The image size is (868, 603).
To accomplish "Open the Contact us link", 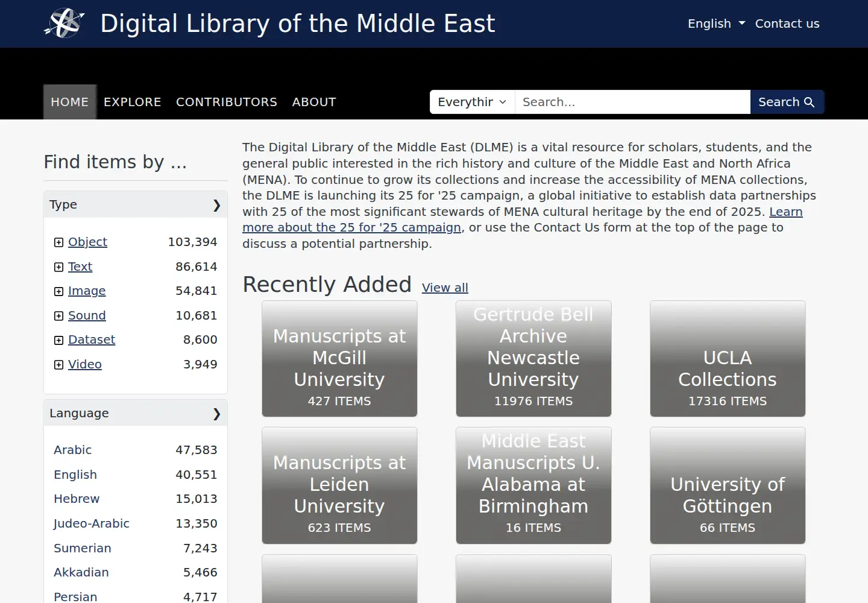I will [787, 24].
